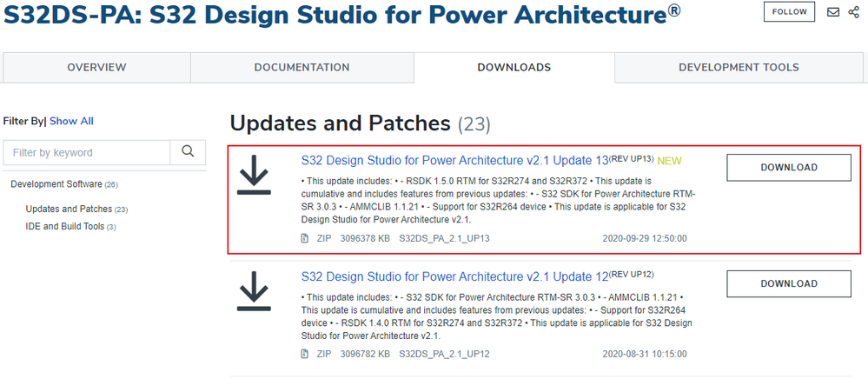Screen dimensions: 868x379
Task: Click file name S32DS_PA_2.1_UP13
Action: click(444, 238)
